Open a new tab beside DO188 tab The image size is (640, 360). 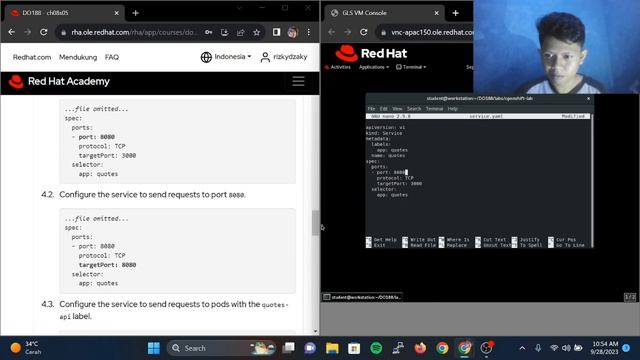coord(136,13)
